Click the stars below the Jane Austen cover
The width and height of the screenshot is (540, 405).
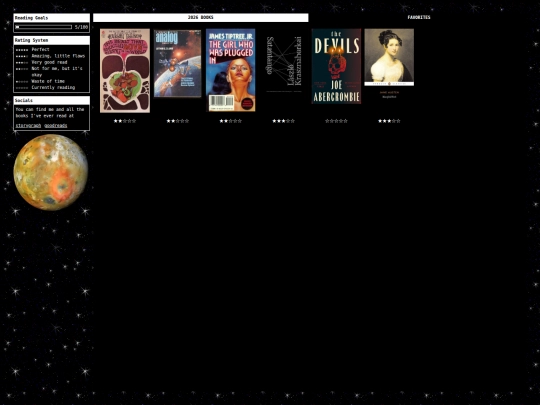click(x=389, y=121)
